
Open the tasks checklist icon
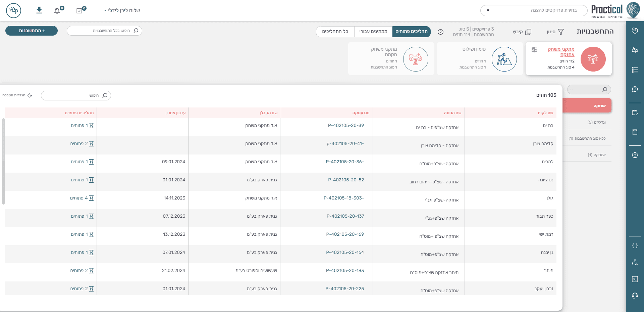tap(79, 11)
